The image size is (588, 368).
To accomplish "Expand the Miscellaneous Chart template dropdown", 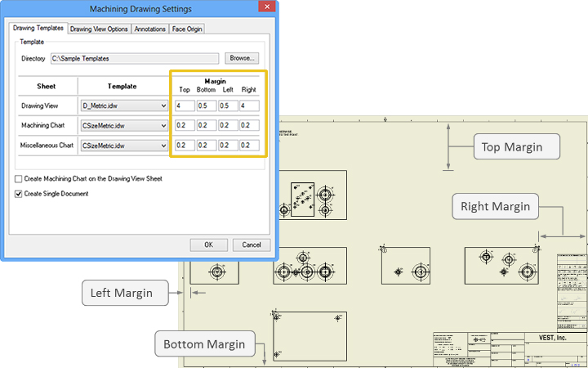I will tap(163, 146).
